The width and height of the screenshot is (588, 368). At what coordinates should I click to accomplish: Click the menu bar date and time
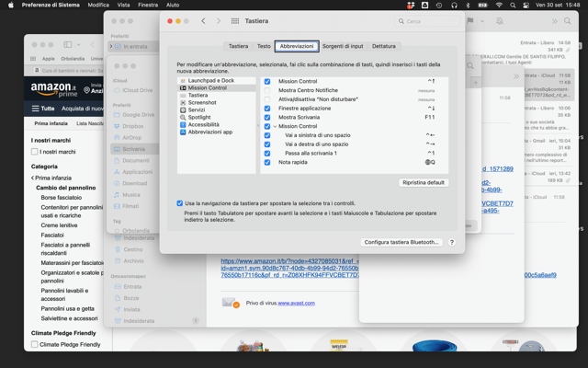(558, 6)
